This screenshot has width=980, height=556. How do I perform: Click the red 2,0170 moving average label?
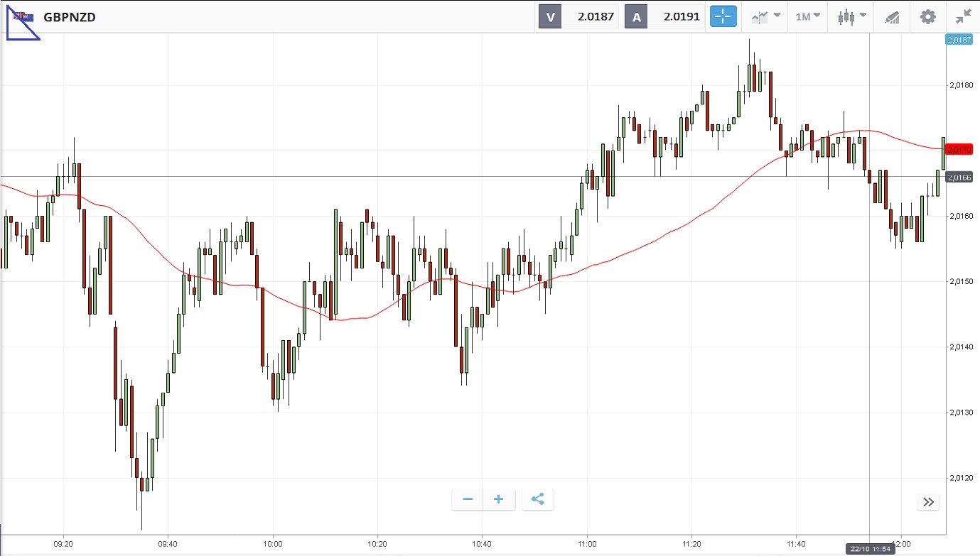point(959,149)
